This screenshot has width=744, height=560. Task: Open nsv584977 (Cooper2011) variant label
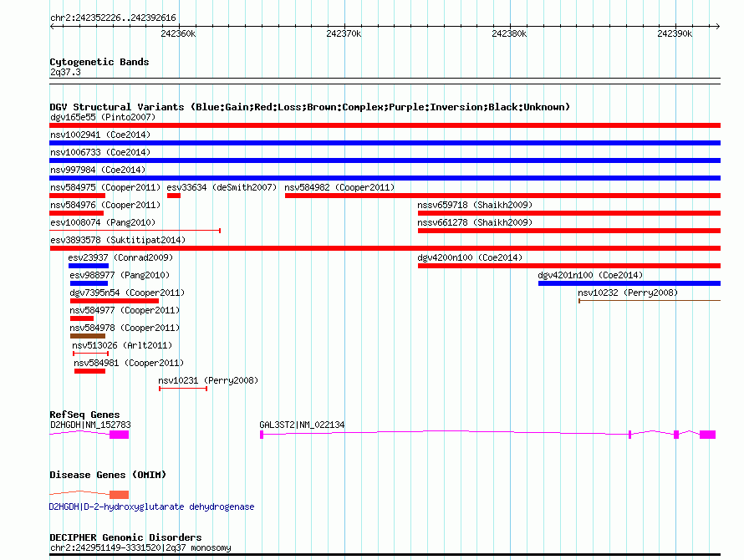click(x=125, y=310)
